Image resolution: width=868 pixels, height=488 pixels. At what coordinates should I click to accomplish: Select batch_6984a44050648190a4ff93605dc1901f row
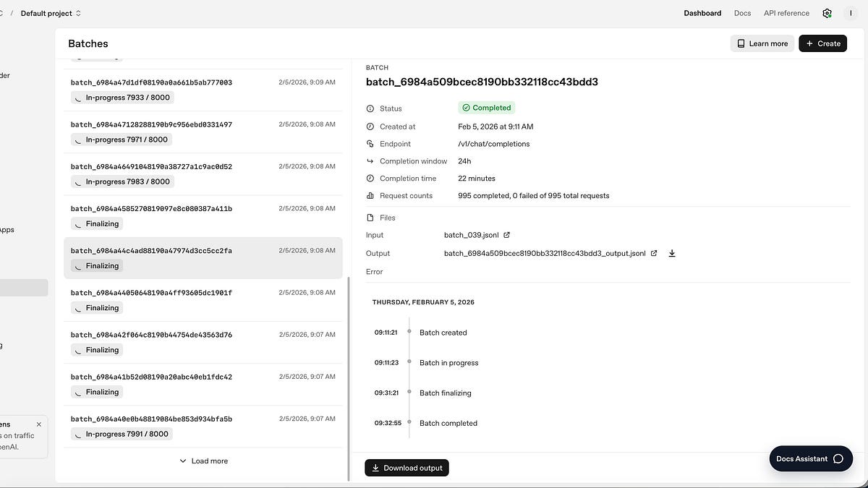point(203,300)
